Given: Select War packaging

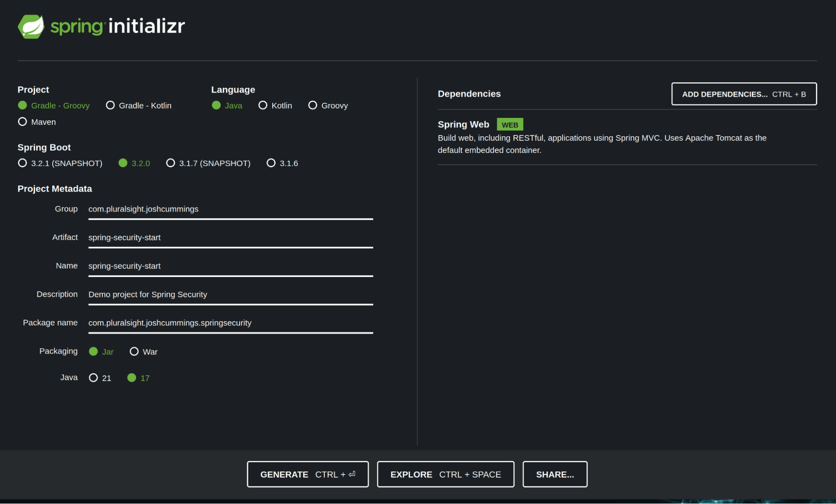Looking at the screenshot, I should (x=143, y=352).
